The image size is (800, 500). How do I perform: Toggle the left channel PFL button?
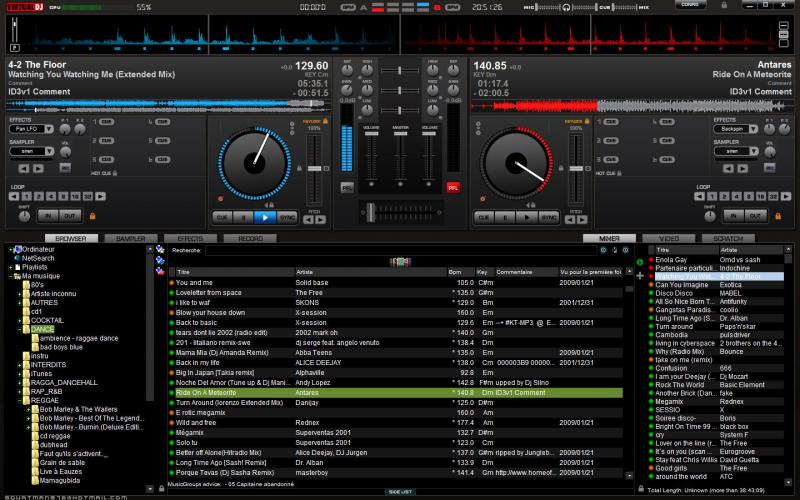[347, 187]
